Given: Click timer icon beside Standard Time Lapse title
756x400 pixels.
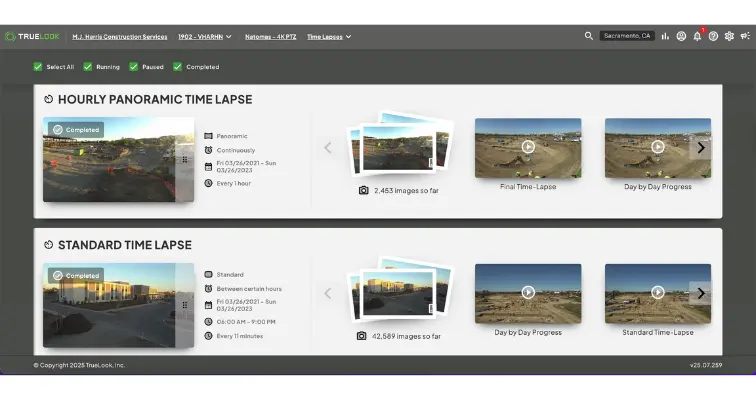Looking at the screenshot, I should (x=48, y=245).
